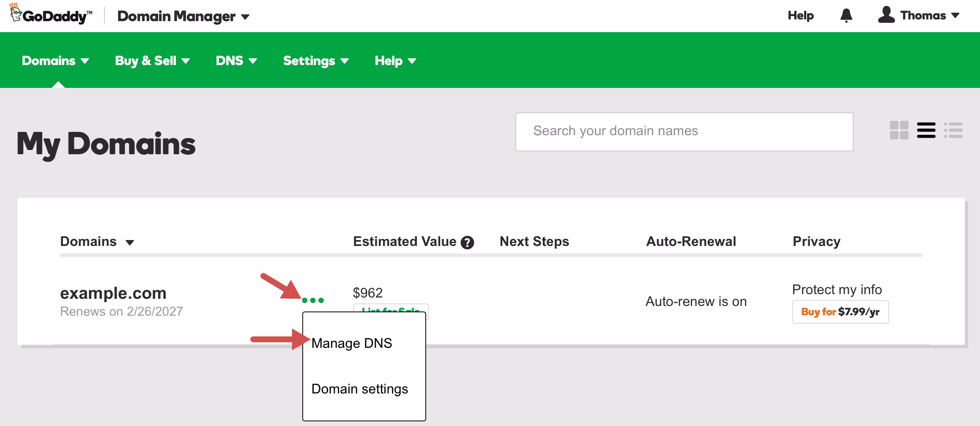Click the Buy for $7.99/yr button
Viewport: 980px width, 426px height.
click(840, 312)
